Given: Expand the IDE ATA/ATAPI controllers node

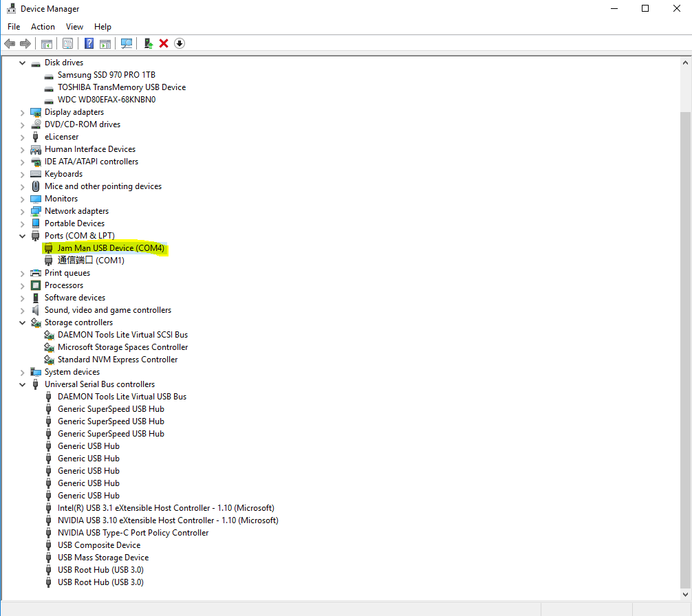Looking at the screenshot, I should [23, 162].
